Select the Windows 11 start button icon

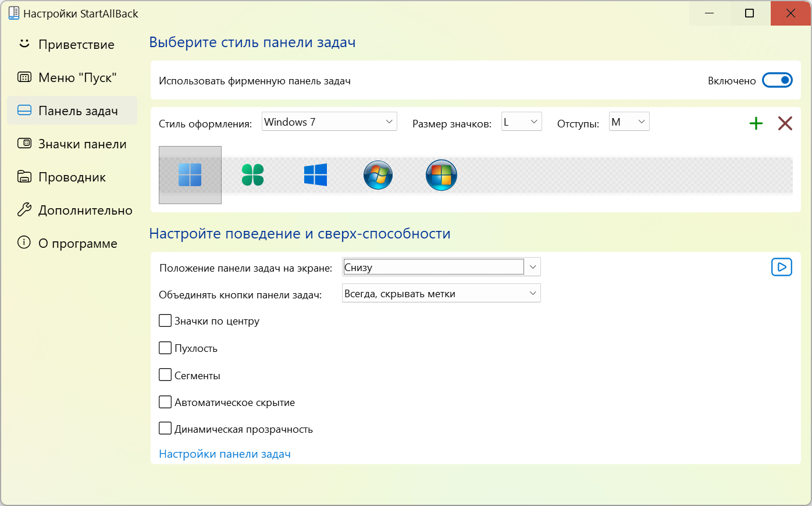tap(190, 174)
